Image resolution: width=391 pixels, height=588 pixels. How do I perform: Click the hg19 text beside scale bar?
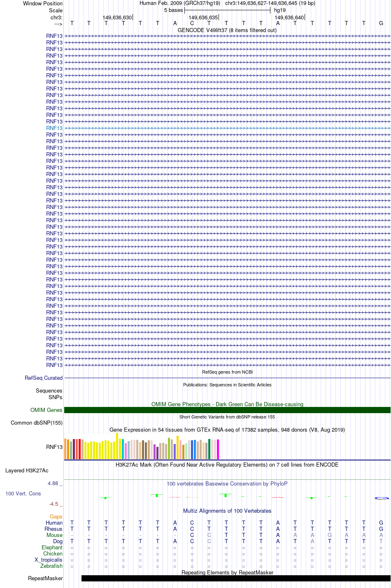point(280,10)
